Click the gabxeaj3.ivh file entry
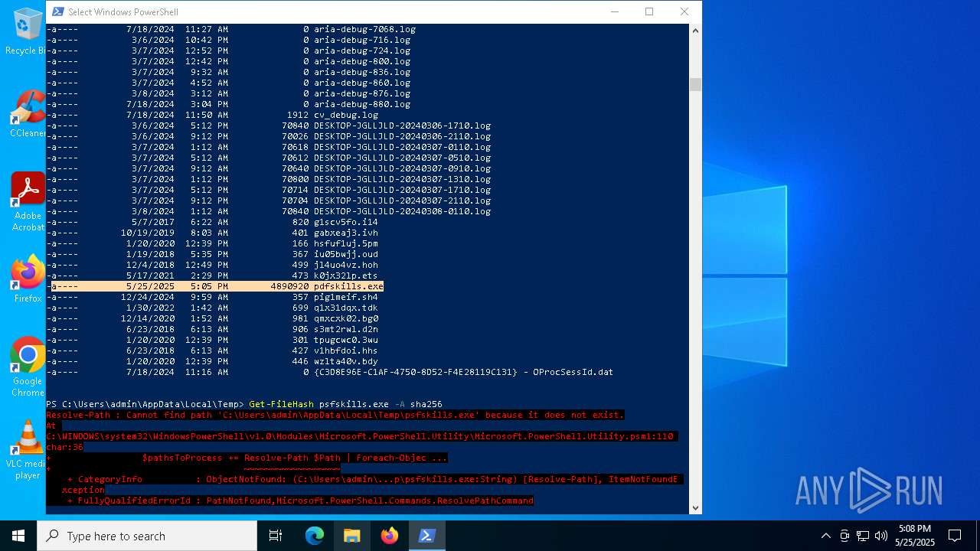This screenshot has width=980, height=551. coord(346,233)
